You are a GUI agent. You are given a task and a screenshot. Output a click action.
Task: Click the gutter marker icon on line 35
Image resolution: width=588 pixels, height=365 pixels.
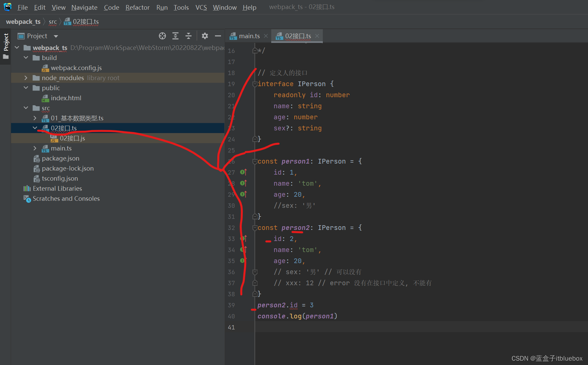click(243, 260)
